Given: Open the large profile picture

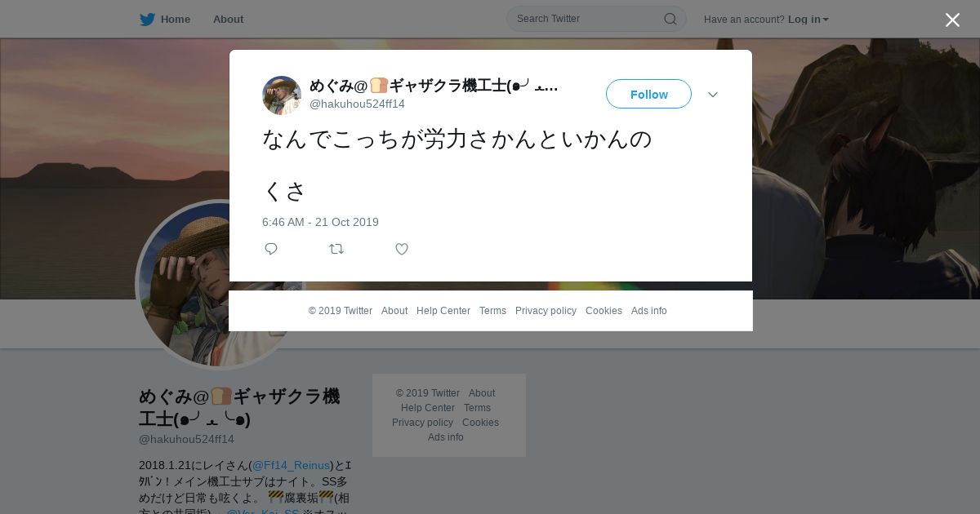Looking at the screenshot, I should [x=219, y=284].
